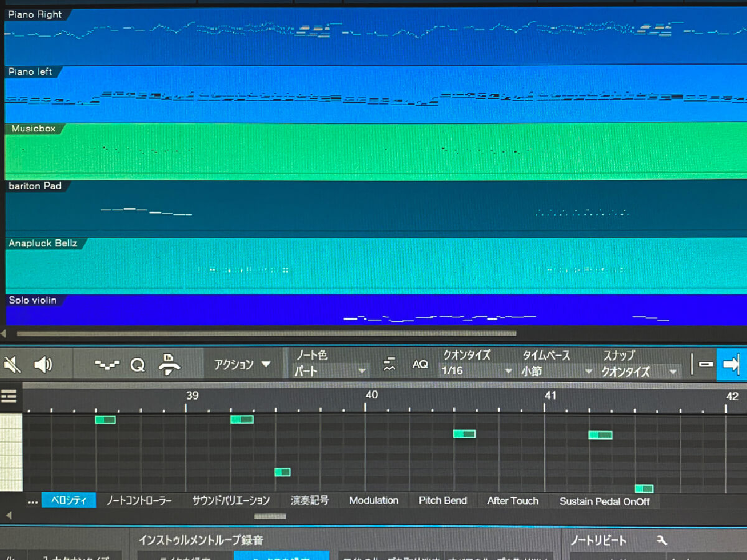
Task: Open the タイムベース 小節 dropdown
Action: (557, 371)
